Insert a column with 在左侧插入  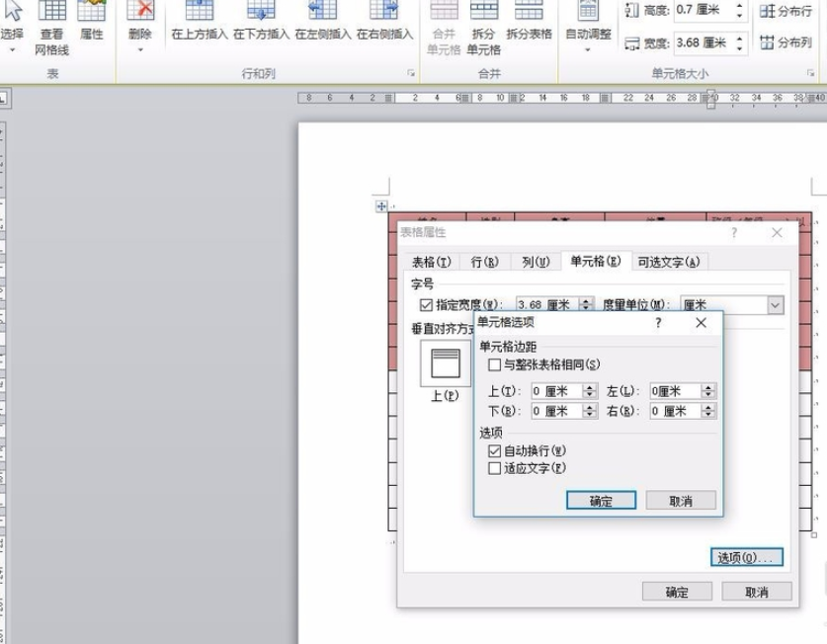(323, 21)
